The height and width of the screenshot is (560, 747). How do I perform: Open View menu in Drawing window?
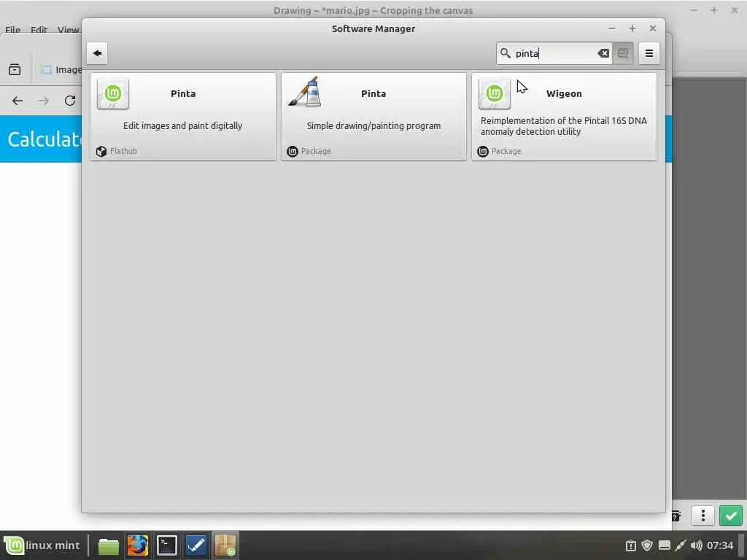point(68,29)
